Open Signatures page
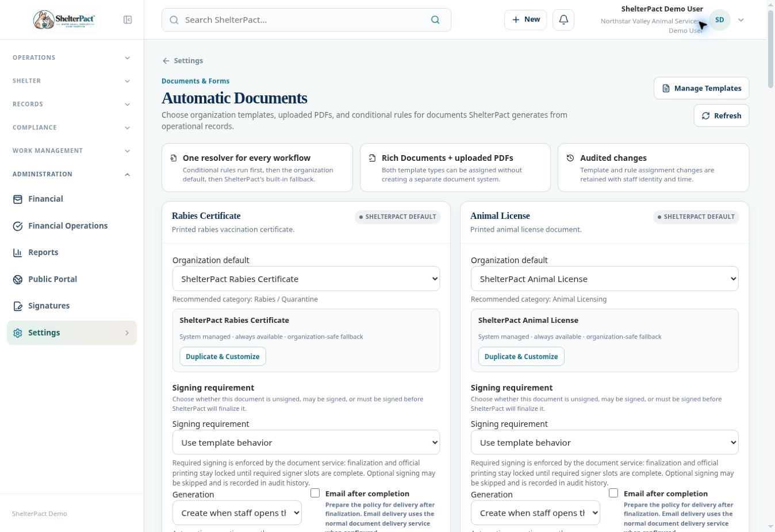This screenshot has width=775, height=532. [x=72, y=306]
